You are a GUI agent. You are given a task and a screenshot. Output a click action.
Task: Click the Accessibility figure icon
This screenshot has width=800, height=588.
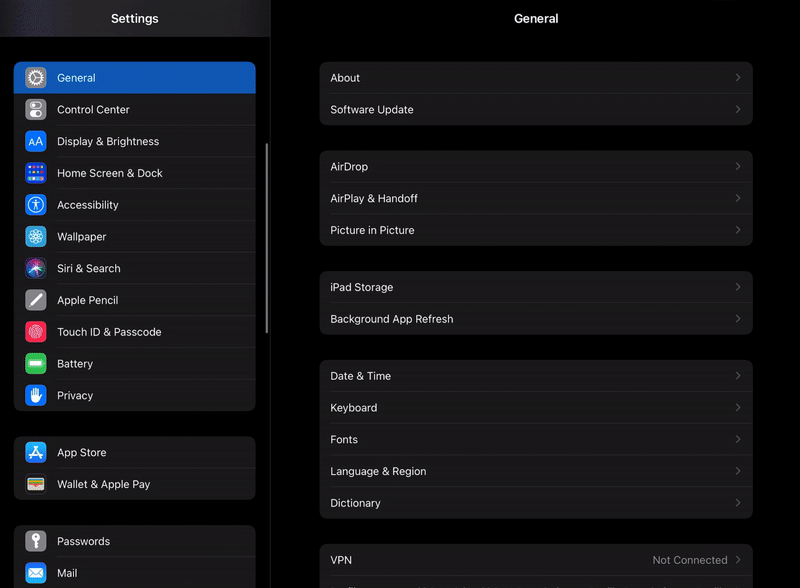[x=36, y=205]
